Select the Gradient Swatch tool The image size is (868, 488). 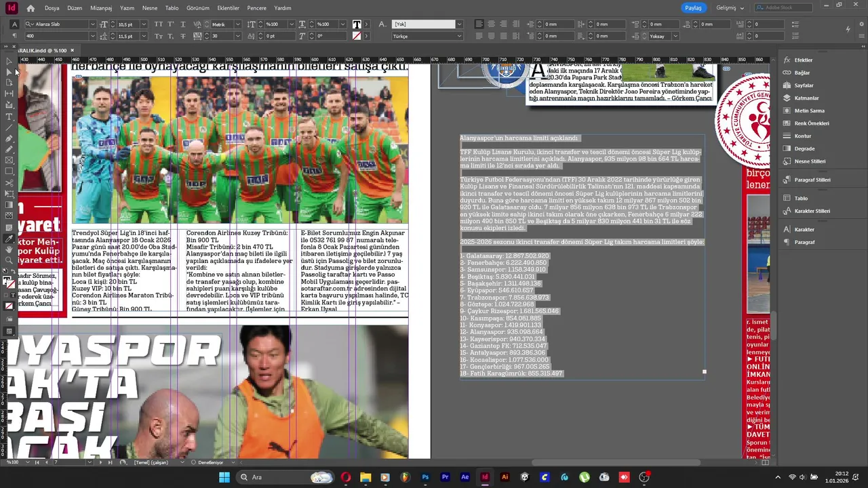tap(9, 205)
